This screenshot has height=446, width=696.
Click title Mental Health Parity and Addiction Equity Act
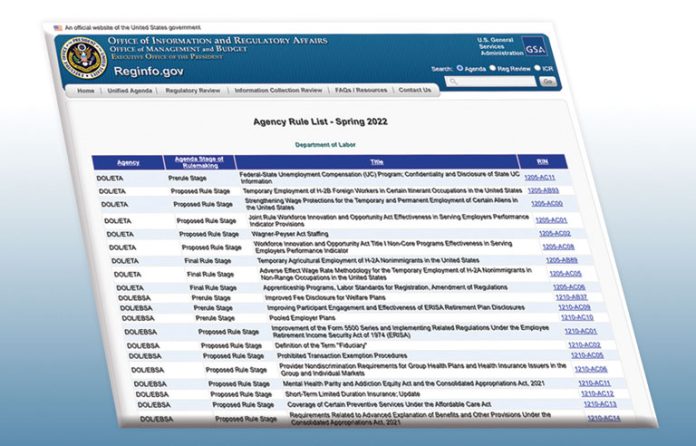(413, 383)
